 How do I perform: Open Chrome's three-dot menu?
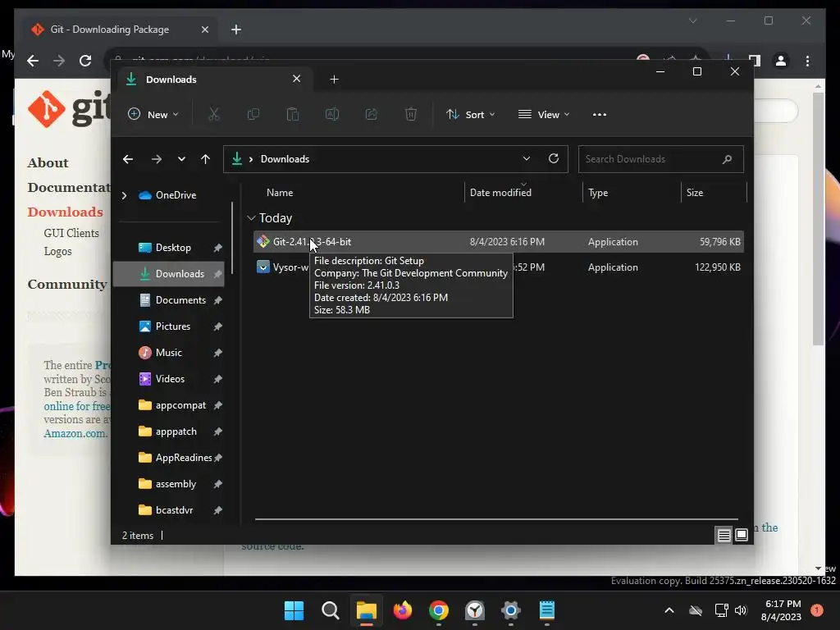[x=807, y=61]
